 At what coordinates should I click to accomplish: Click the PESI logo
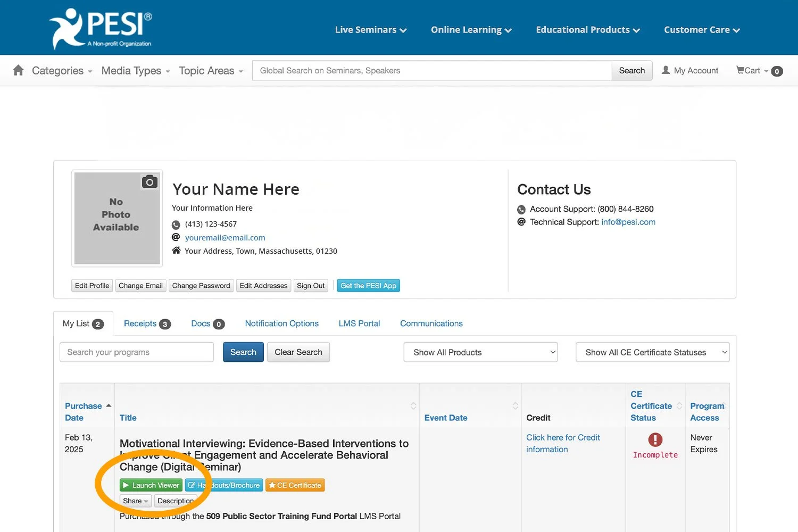101,28
